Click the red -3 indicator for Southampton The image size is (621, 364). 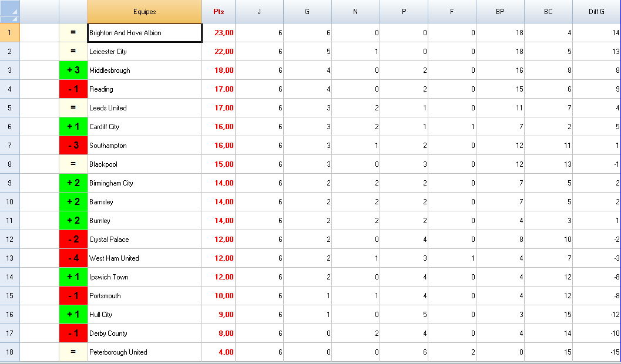tap(73, 146)
